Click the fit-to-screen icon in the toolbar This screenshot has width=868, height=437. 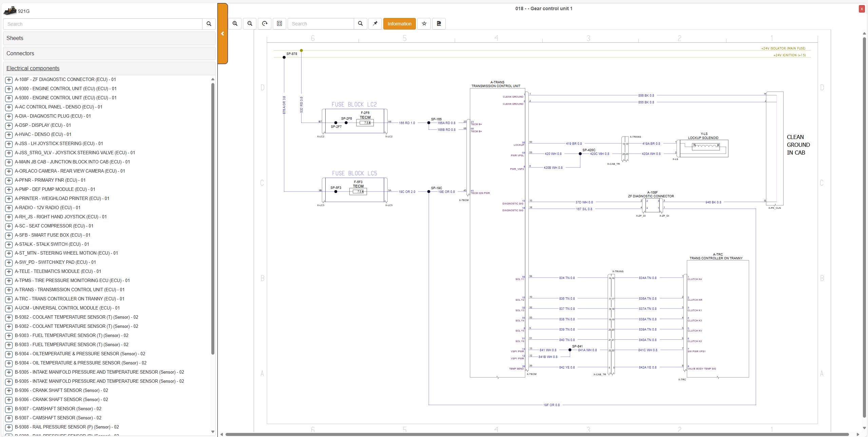pyautogui.click(x=279, y=24)
